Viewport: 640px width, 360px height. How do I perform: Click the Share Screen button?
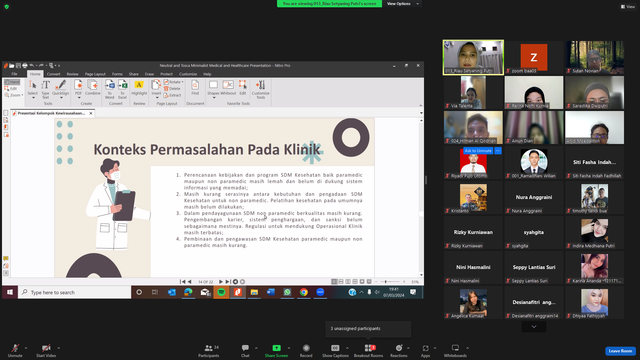(x=276, y=351)
